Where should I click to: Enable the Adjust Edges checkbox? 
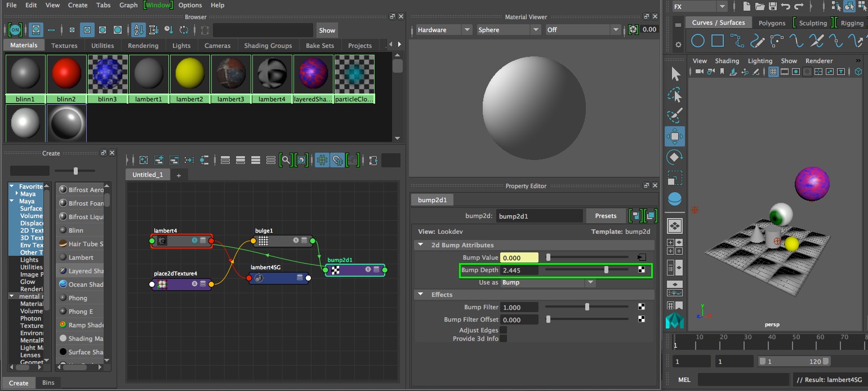click(503, 330)
